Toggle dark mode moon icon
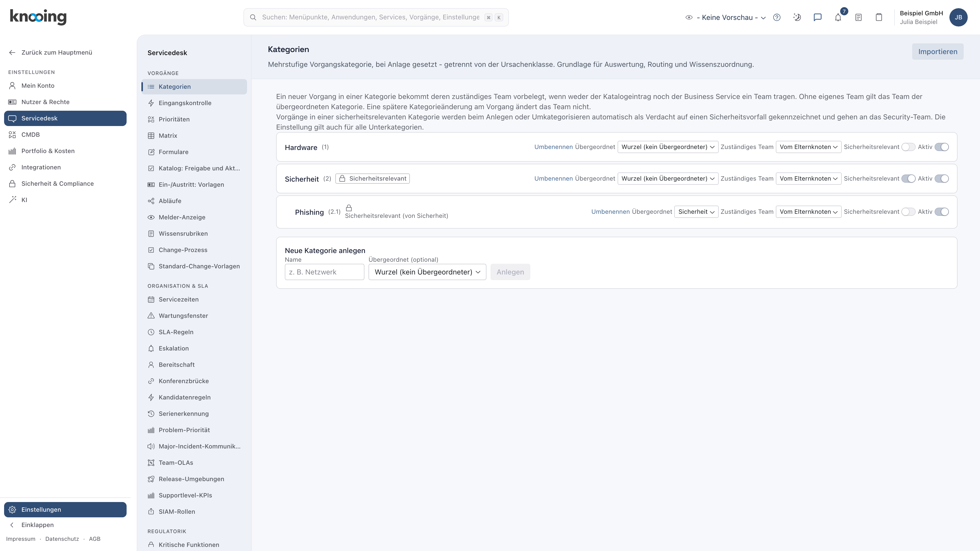This screenshot has height=551, width=980. 797,18
